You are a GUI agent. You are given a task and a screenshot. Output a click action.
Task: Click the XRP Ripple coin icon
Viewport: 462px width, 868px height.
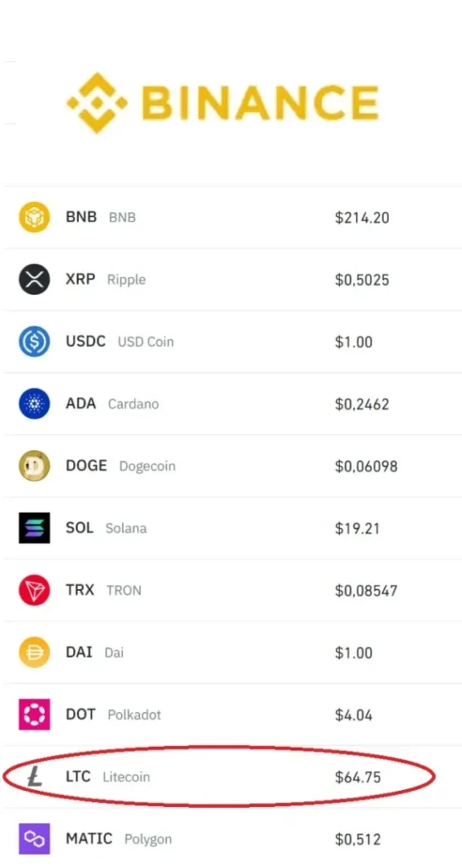click(x=34, y=279)
